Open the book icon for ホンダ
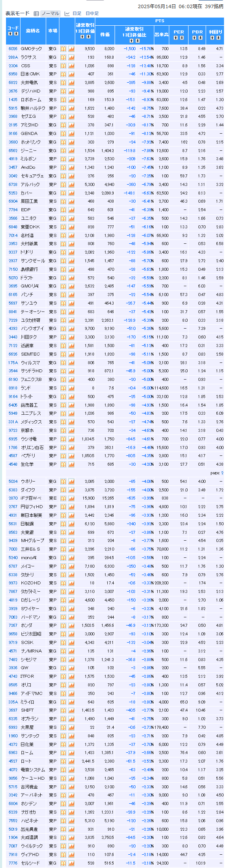 click(x=63, y=626)
